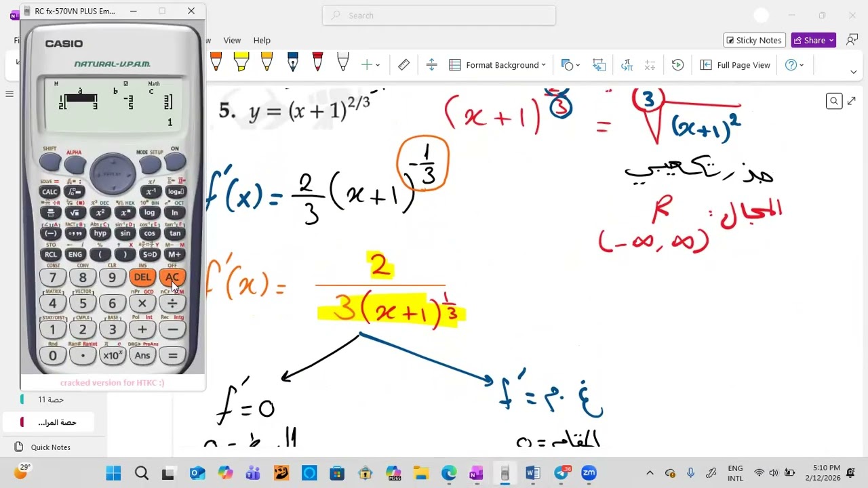Select the yellow highlighter pen
Screen dimensions: 868x488
click(x=241, y=62)
